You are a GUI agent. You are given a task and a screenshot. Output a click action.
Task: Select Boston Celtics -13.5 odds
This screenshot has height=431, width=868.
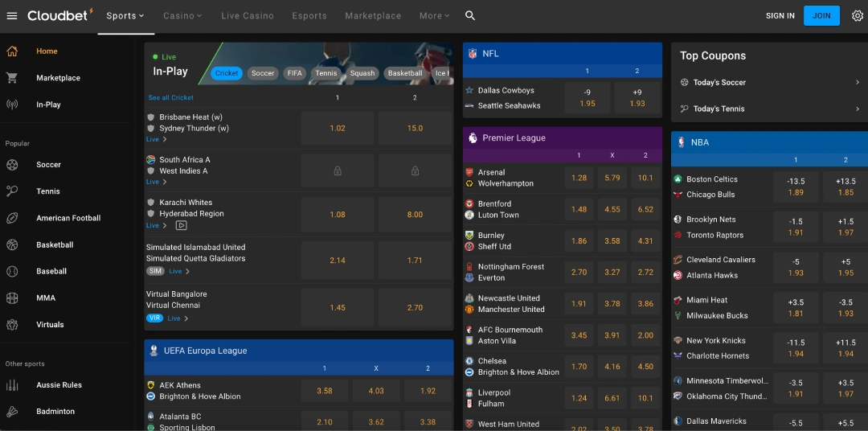pyautogui.click(x=796, y=187)
